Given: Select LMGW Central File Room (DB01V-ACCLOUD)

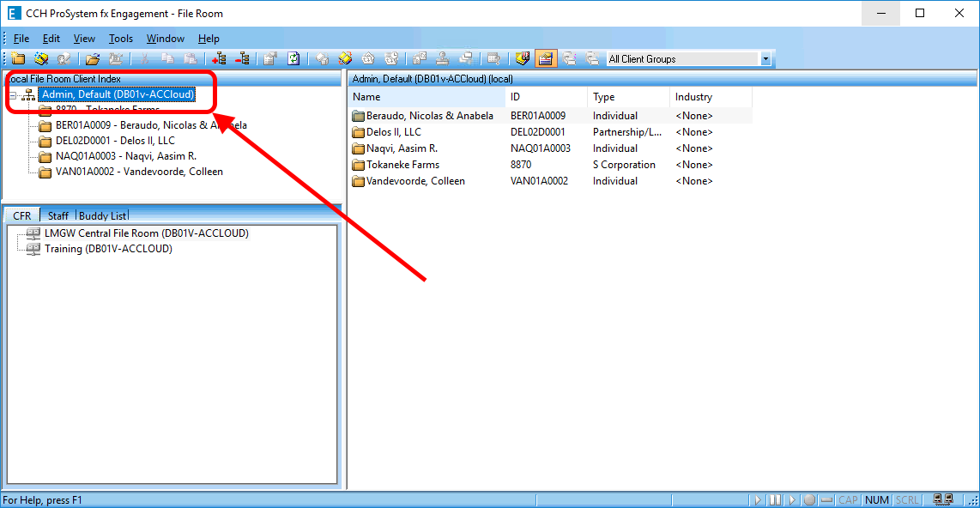Looking at the screenshot, I should [x=146, y=233].
